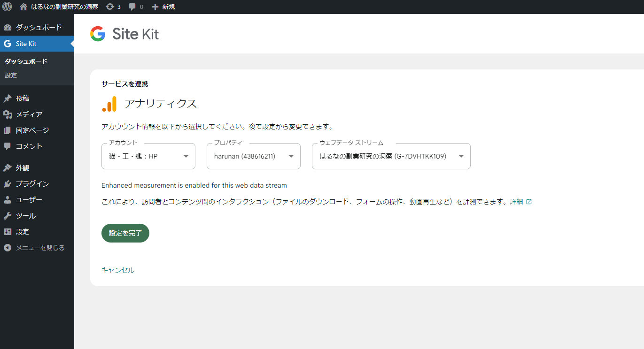644x349 pixels.
Task: Click the external link icon beside 詳細
Action: (529, 202)
